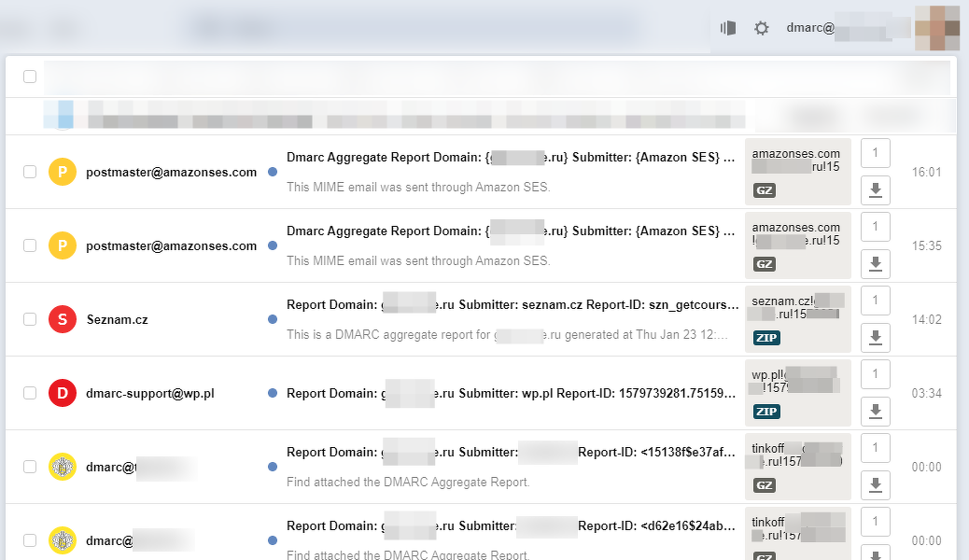Viewport: 969px width, 560px height.
Task: Download attachment from the 16:01 Amazon SES email
Action: click(875, 190)
